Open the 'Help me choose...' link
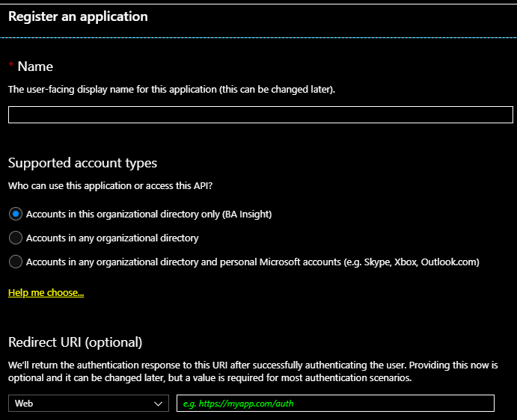This screenshot has height=420, width=517. 46,292
